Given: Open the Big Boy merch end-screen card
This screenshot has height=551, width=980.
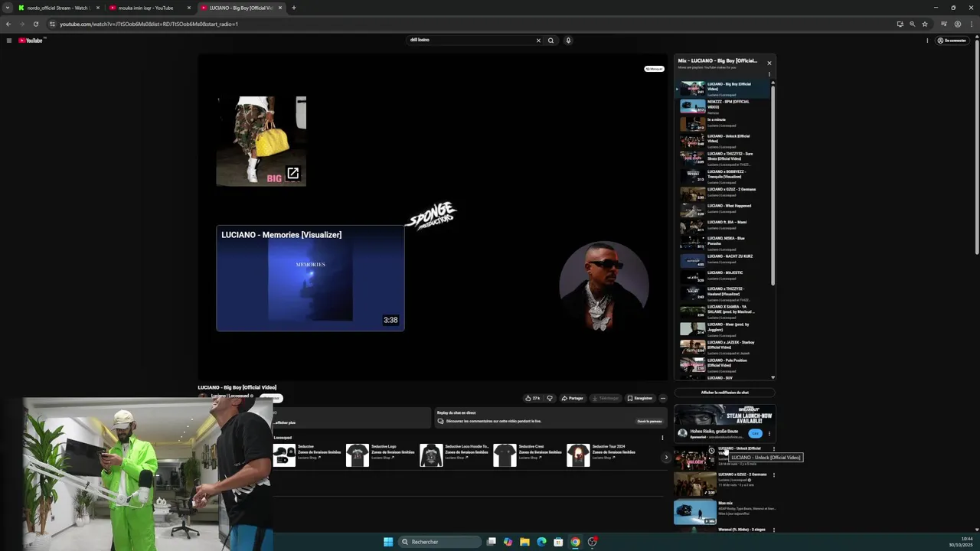Looking at the screenshot, I should click(261, 141).
